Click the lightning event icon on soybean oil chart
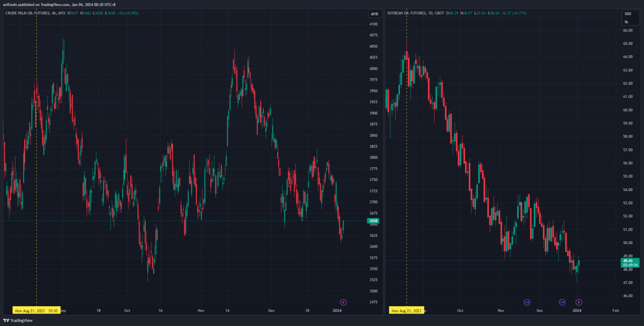Viewport: 644px width, 326px height. tap(579, 302)
